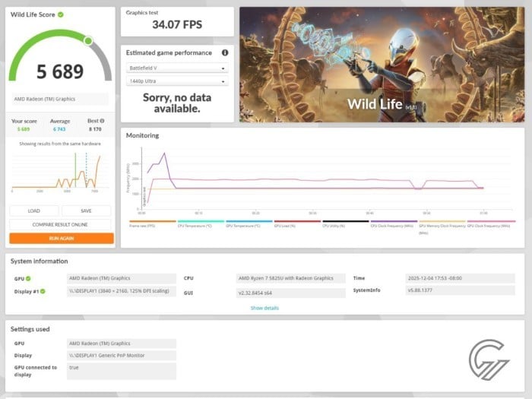Click the green check icon beside Display #1
Screen dimensions: 532x399
tap(43, 291)
